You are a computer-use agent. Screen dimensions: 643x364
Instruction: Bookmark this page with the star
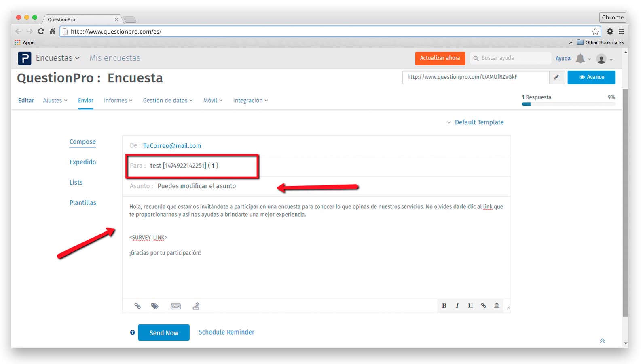595,31
